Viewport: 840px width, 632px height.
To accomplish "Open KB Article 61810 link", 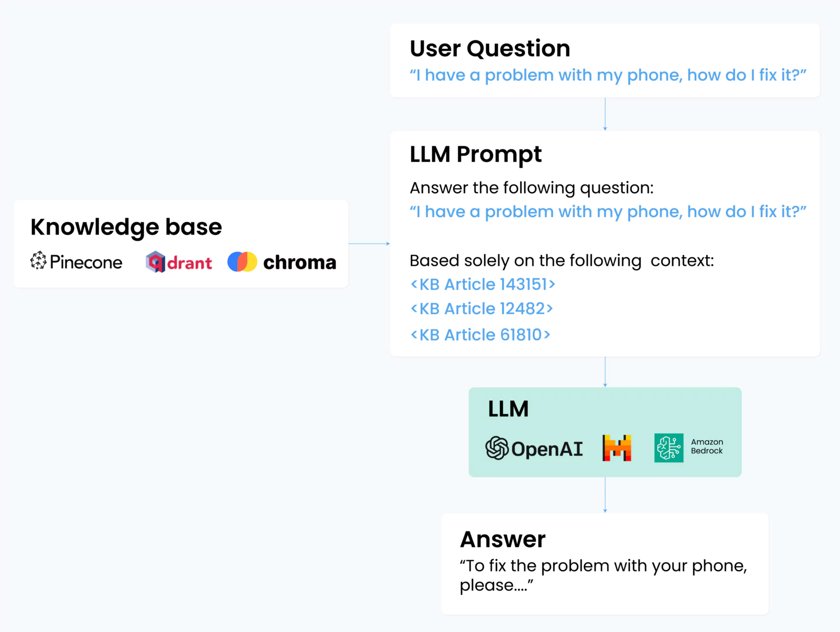I will 480,335.
